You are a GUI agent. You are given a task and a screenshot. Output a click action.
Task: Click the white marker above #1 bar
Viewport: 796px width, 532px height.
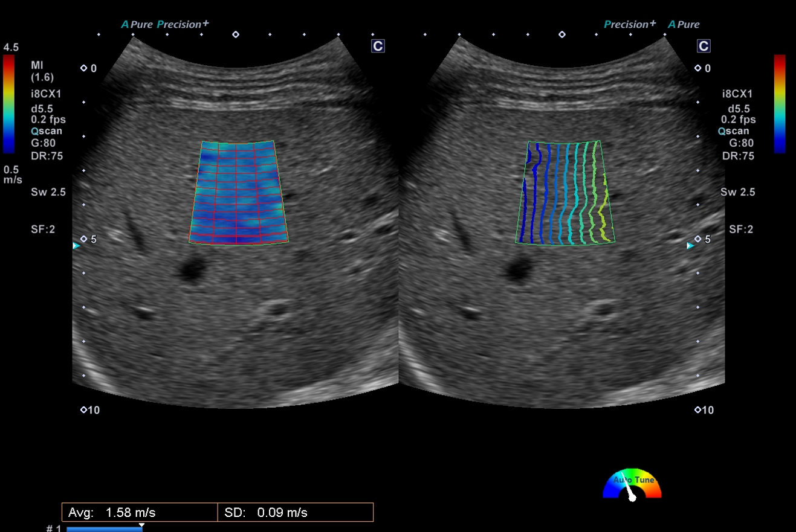[x=141, y=525]
